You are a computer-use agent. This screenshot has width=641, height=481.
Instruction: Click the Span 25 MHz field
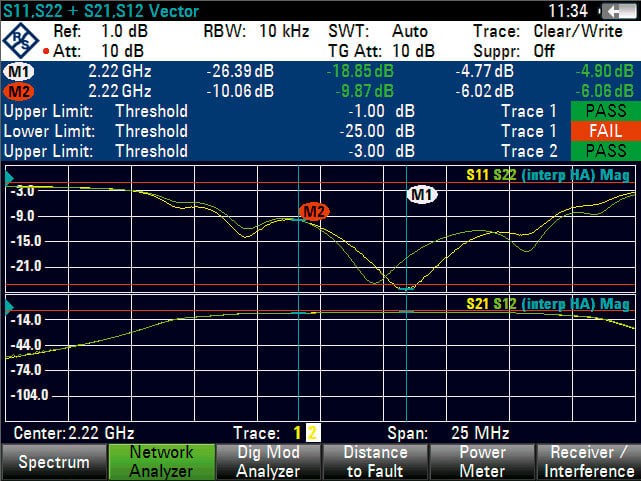tap(448, 433)
